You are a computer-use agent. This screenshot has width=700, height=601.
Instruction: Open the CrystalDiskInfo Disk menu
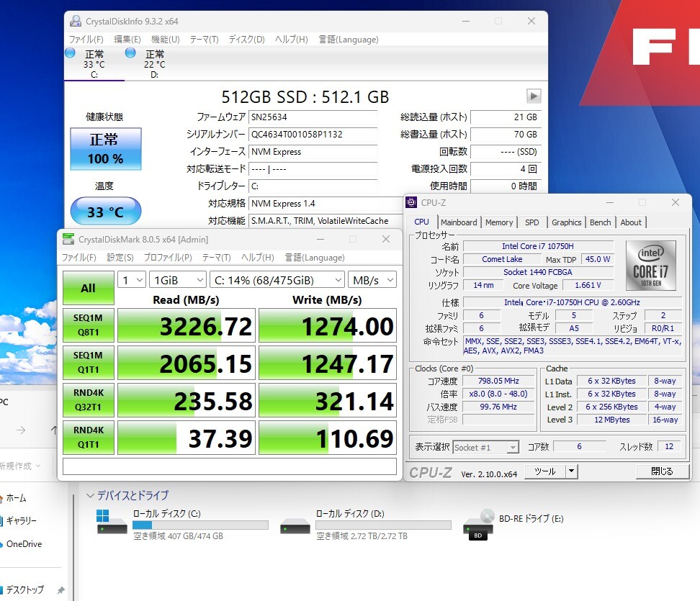246,40
